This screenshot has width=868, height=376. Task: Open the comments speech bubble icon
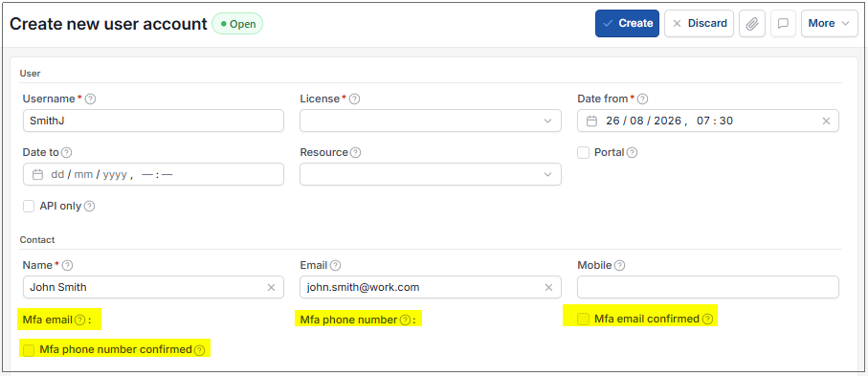(x=783, y=23)
